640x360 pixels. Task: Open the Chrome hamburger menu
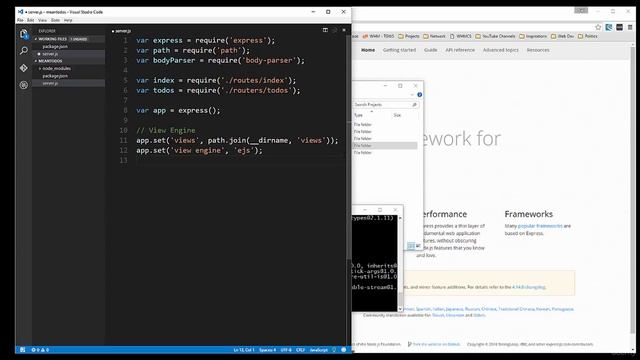630,27
